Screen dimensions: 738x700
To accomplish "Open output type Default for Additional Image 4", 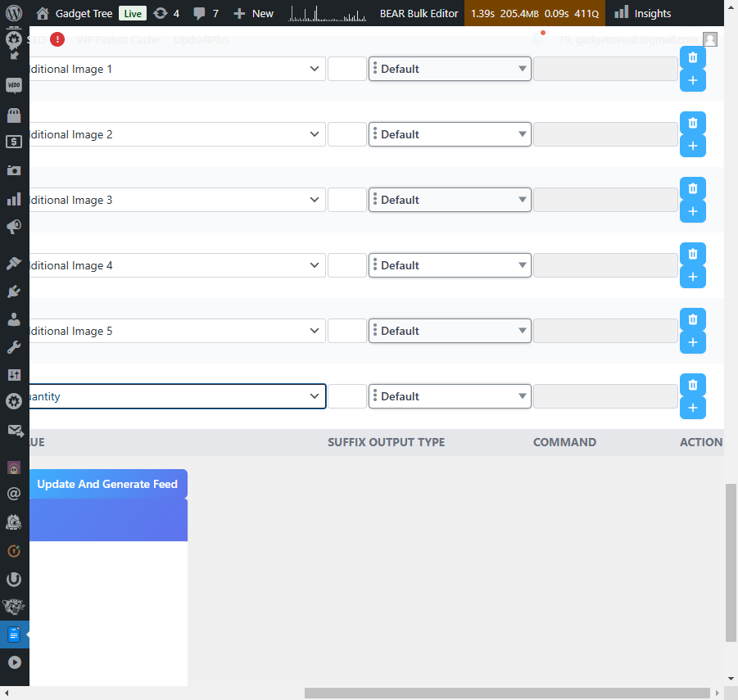I will click(450, 264).
